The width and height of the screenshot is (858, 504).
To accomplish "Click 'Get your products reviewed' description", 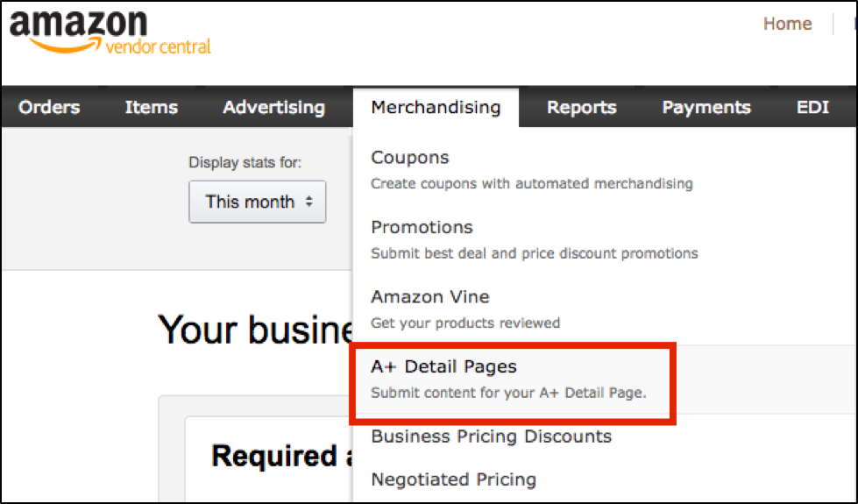I will [x=465, y=323].
